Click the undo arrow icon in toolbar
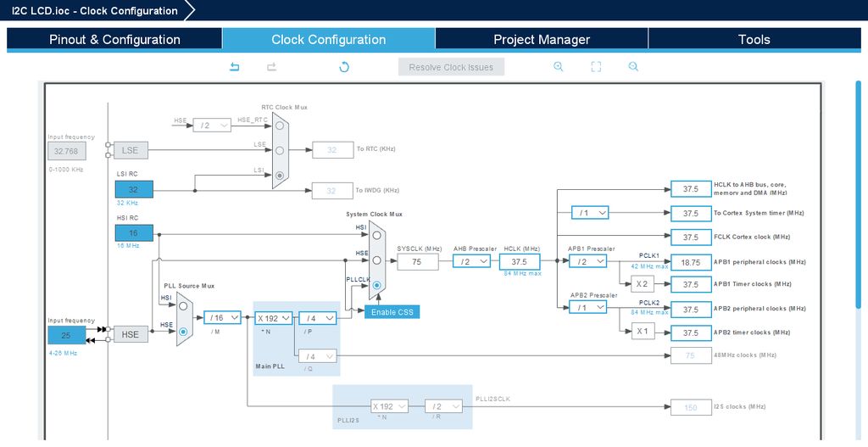This screenshot has width=868, height=447. click(234, 67)
